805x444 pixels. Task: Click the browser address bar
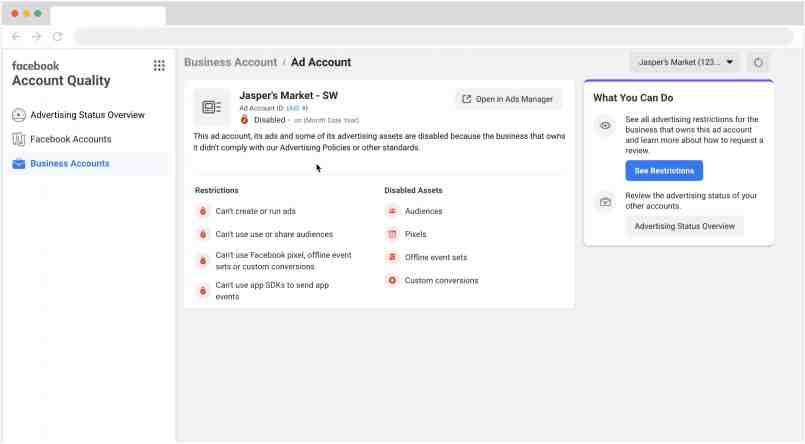click(x=434, y=36)
